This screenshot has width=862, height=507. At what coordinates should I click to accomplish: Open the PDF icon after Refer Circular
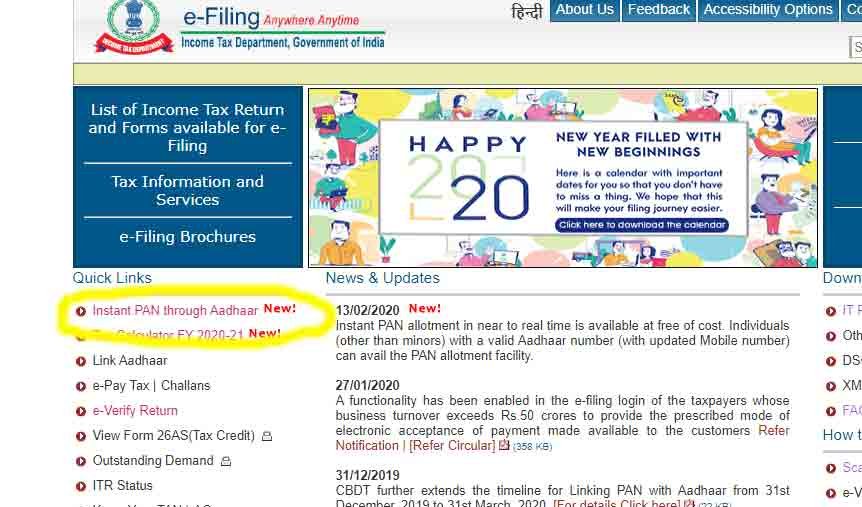click(x=504, y=445)
